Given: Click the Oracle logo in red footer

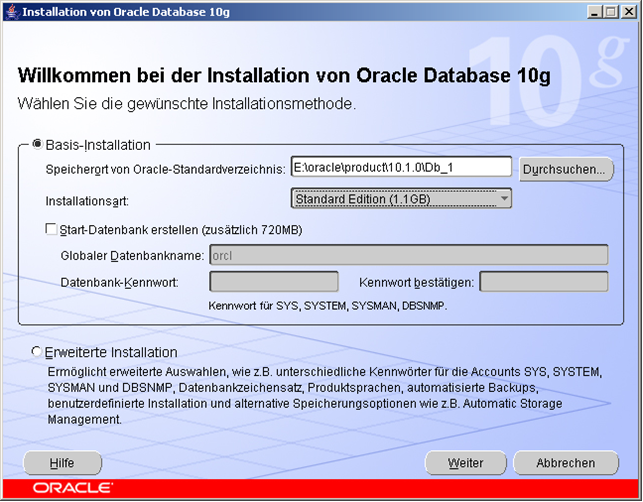Looking at the screenshot, I should (x=73, y=488).
